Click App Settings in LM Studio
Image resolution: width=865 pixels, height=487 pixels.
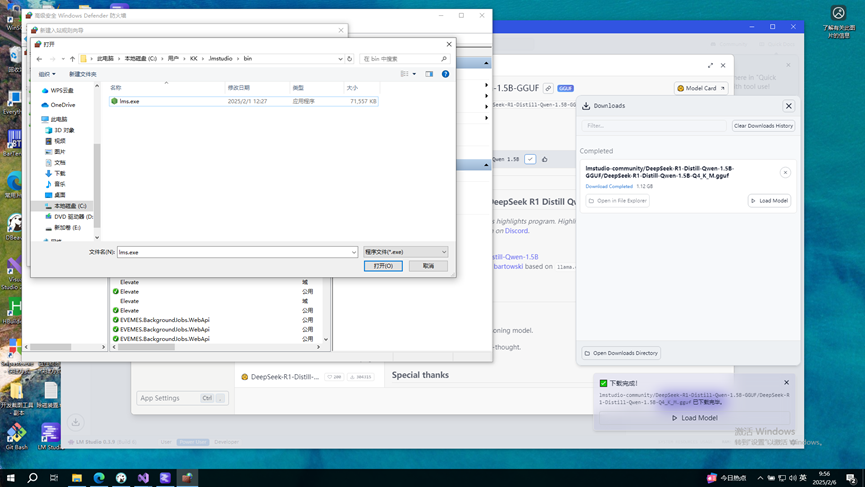point(182,398)
